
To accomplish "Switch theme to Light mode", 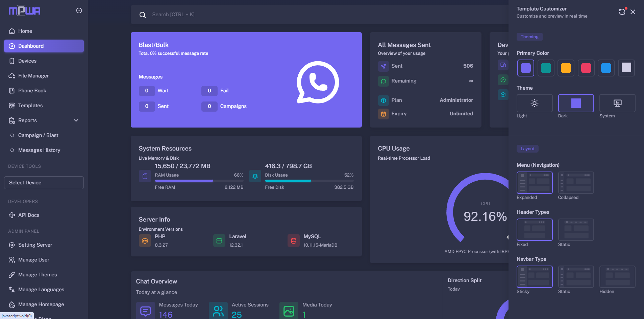I will pyautogui.click(x=534, y=103).
